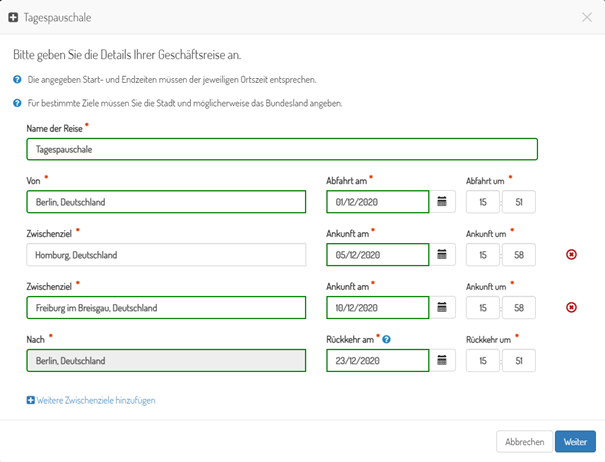Viewport: 605px width, 462px height.
Task: Click Homburg Ankunft um minute field
Action: point(519,254)
